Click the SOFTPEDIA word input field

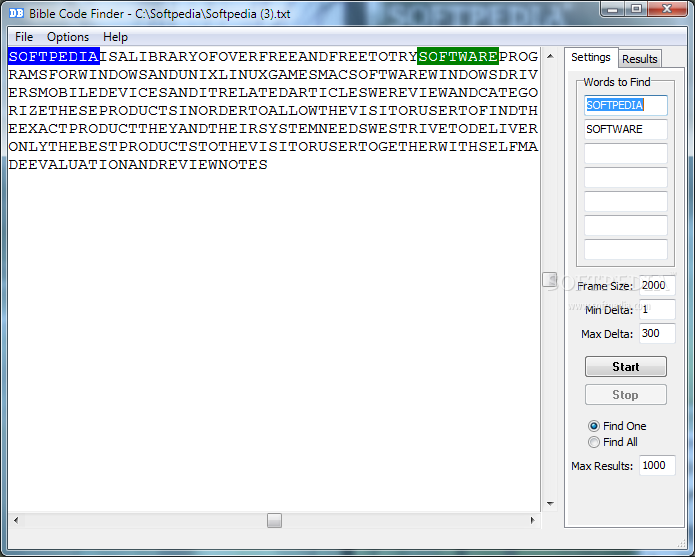pyautogui.click(x=625, y=105)
